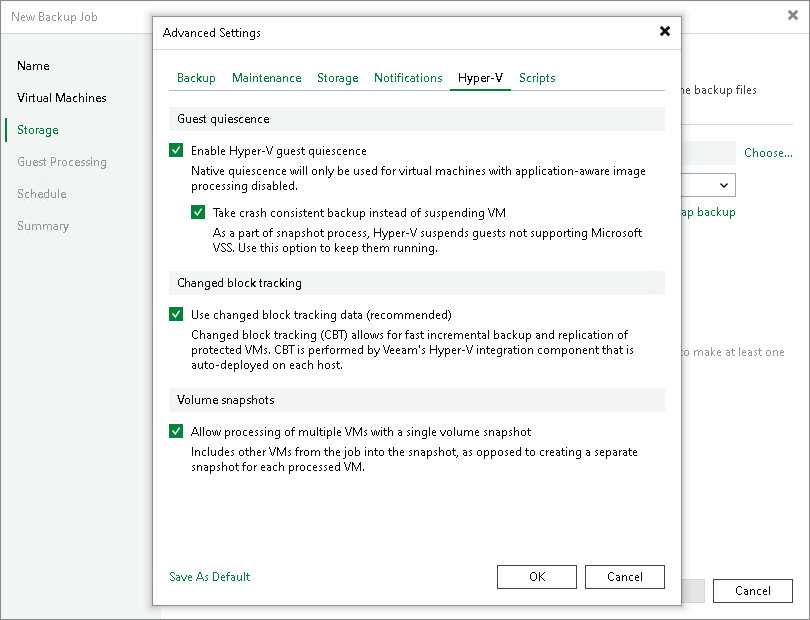Image resolution: width=810 pixels, height=620 pixels.
Task: Navigate to the Schedule step
Action: tap(44, 194)
